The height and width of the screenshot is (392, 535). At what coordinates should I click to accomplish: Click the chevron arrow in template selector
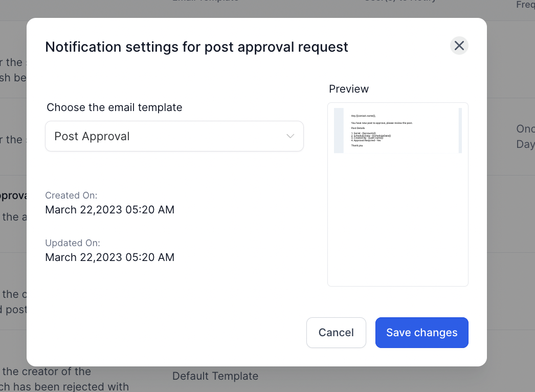[x=290, y=136]
